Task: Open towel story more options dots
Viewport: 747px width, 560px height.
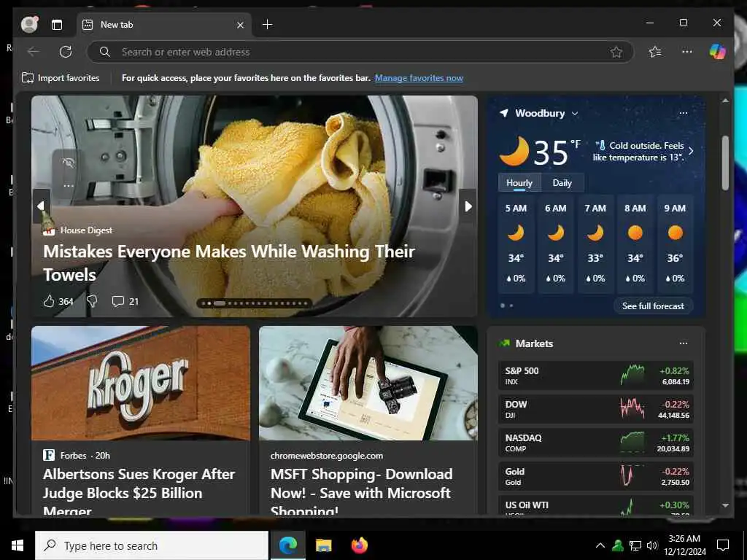Action: [x=68, y=185]
